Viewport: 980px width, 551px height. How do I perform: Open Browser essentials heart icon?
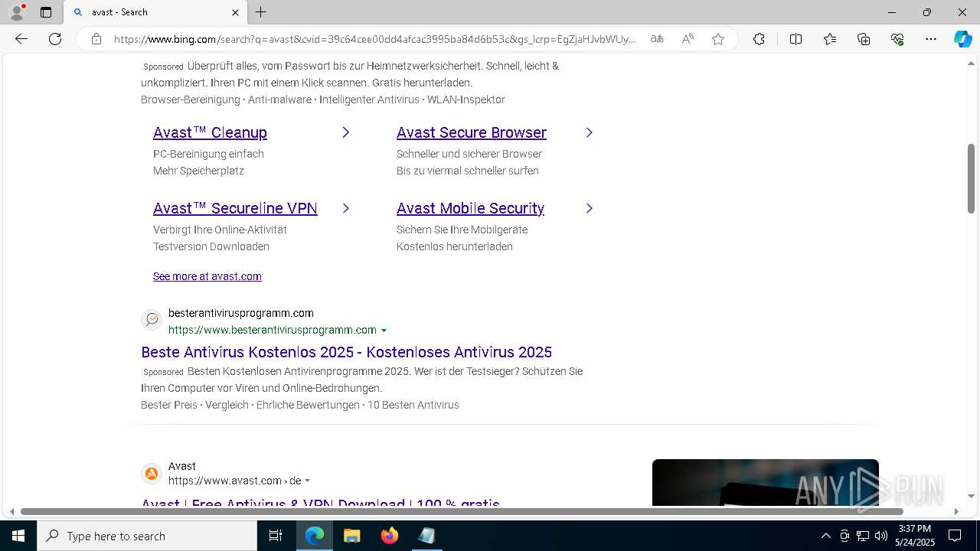[897, 39]
